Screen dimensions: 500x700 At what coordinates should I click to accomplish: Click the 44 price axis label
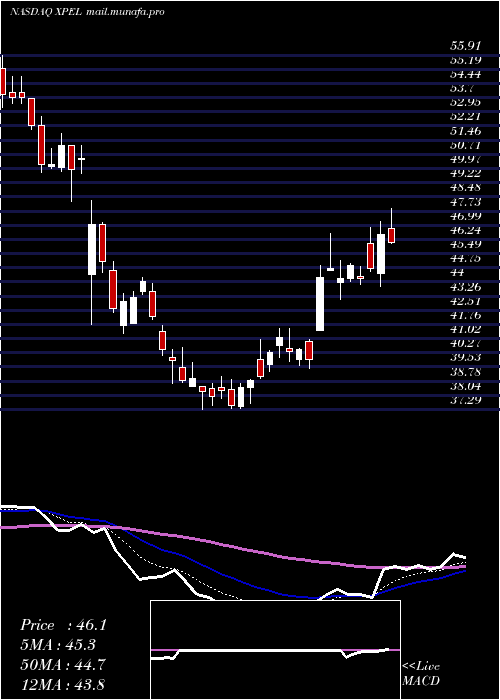pyautogui.click(x=457, y=273)
